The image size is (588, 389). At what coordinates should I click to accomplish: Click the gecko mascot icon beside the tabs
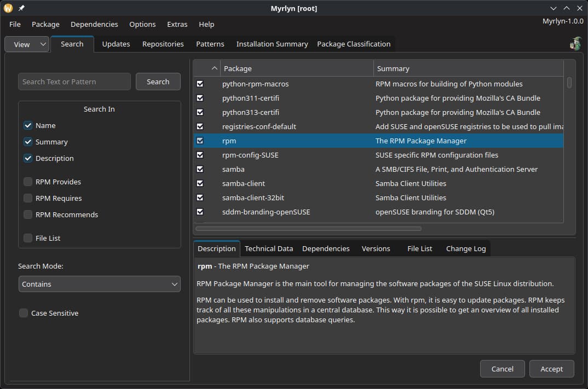pos(575,44)
